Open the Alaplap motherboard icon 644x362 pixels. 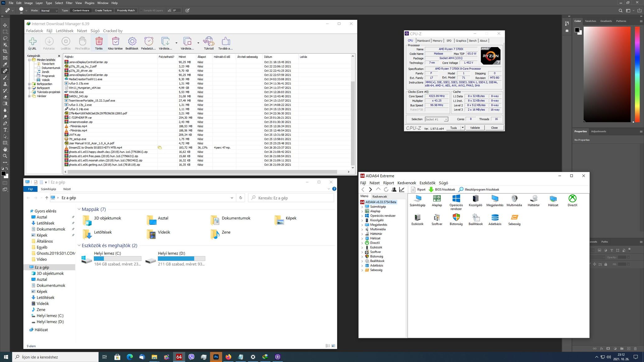437,199
